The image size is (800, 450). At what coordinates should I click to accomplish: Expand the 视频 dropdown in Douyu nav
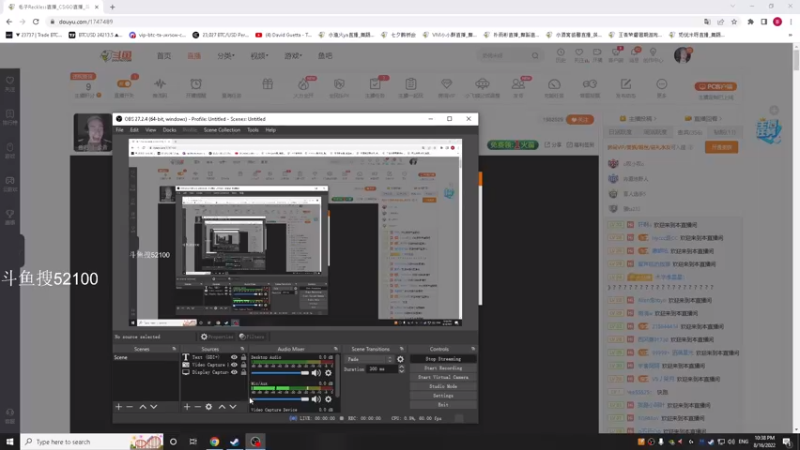click(259, 56)
